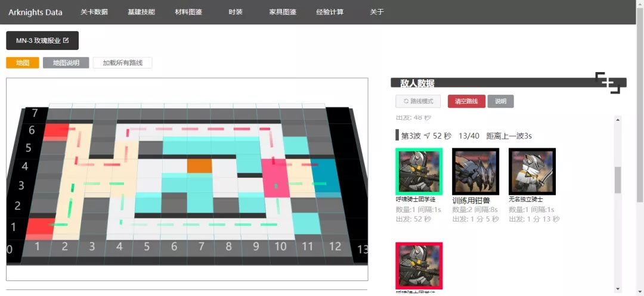Open the 家具图鉴 nav item
Screen dimensions: 644x296
coord(283,12)
